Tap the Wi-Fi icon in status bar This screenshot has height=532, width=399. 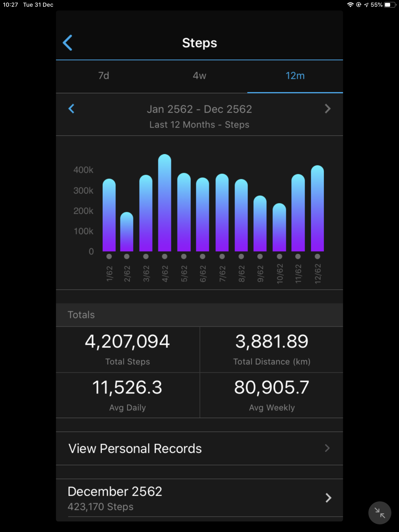(x=350, y=5)
